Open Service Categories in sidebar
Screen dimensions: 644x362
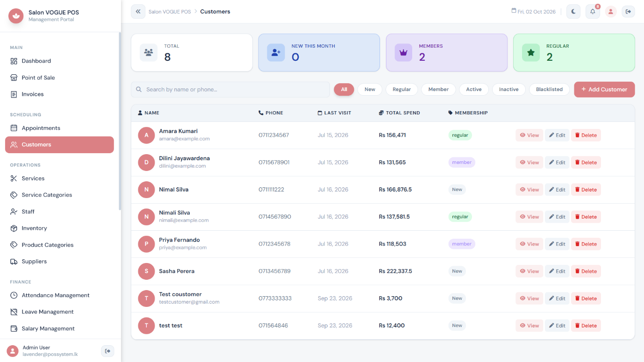(59, 195)
